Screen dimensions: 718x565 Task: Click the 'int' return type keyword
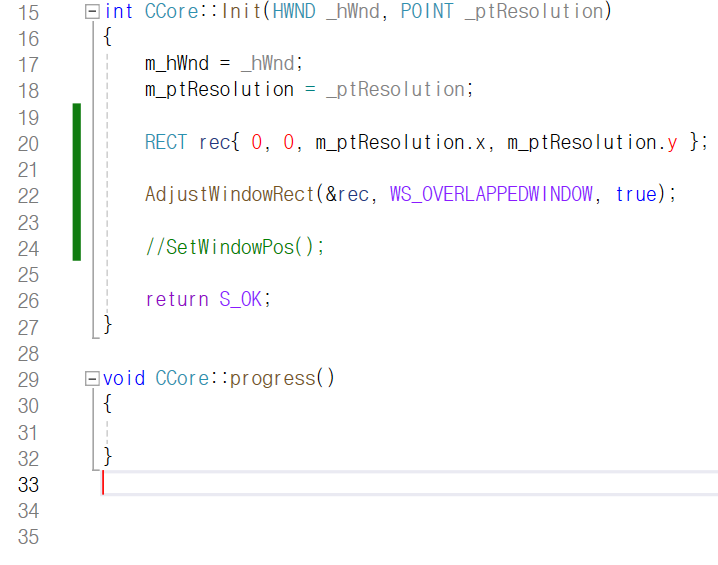tap(118, 11)
